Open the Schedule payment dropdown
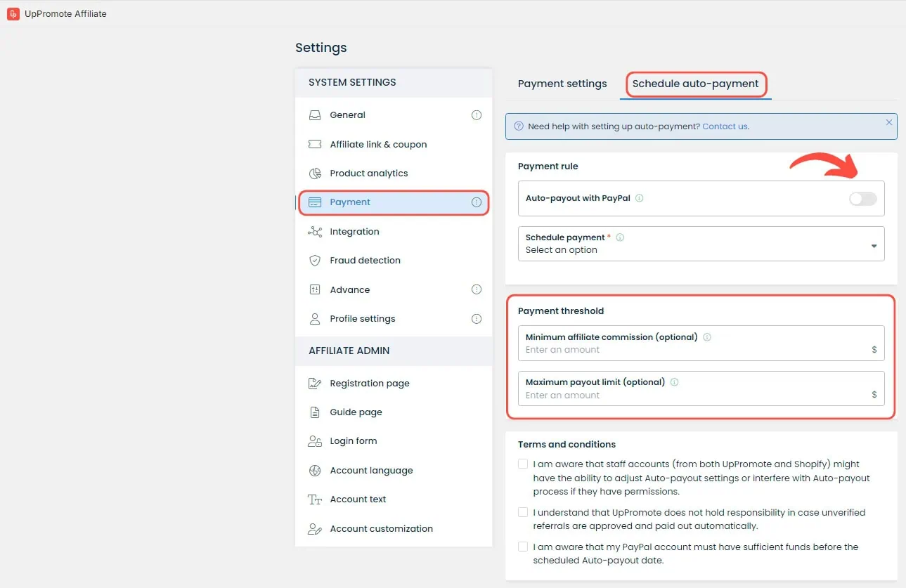The height and width of the screenshot is (588, 906). coord(701,244)
